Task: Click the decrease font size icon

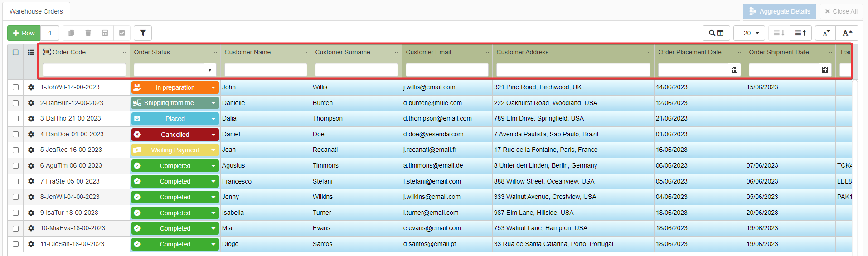Action: [826, 33]
